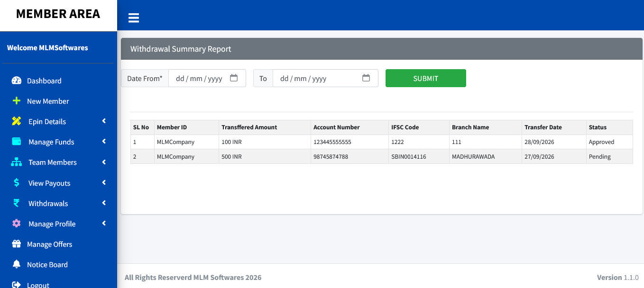The width and height of the screenshot is (644, 288).
Task: Click the Manage Offers gift icon
Action: [17, 244]
